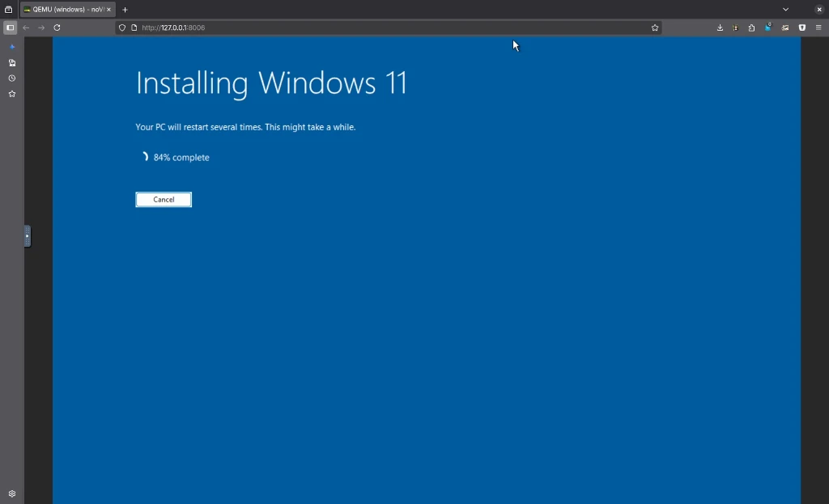Open the beige striped extension icon
This screenshot has width=829, height=504.
pos(785,28)
